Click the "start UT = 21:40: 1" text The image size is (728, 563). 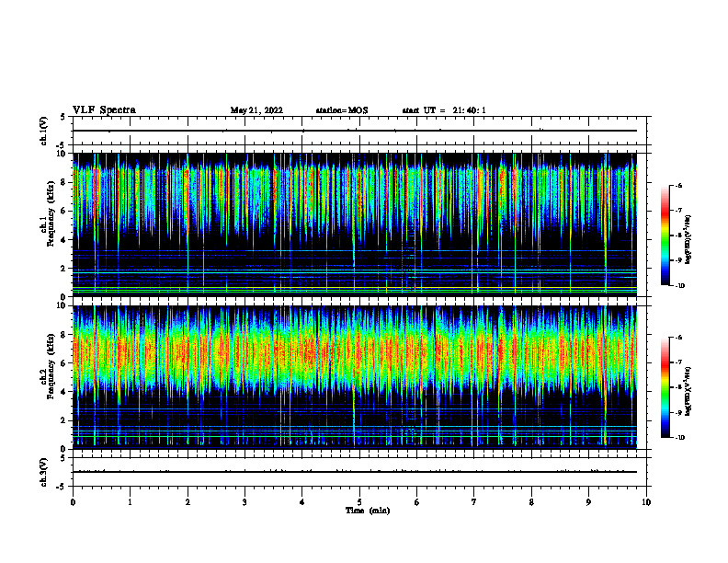(x=444, y=110)
